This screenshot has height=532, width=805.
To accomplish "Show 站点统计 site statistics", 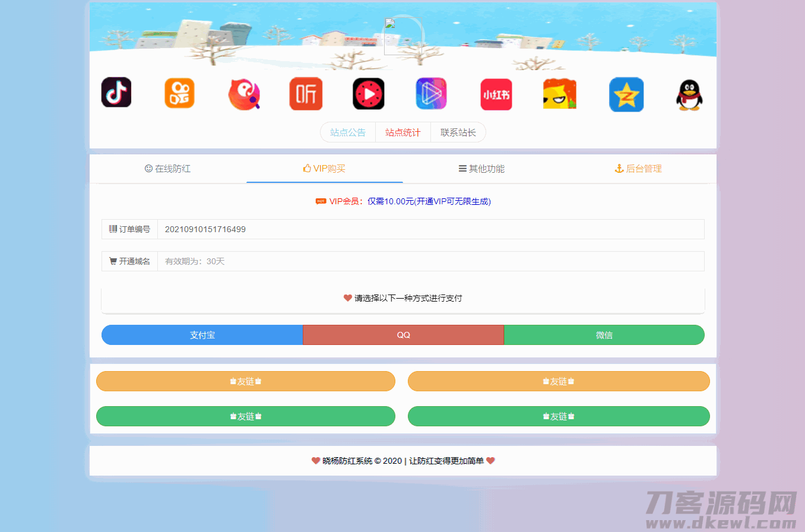I will click(403, 132).
